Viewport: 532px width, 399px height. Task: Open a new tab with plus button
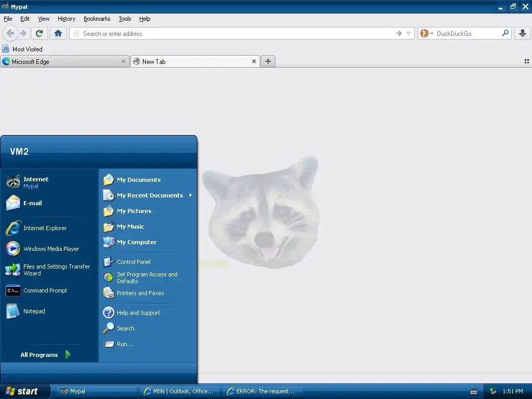[268, 61]
